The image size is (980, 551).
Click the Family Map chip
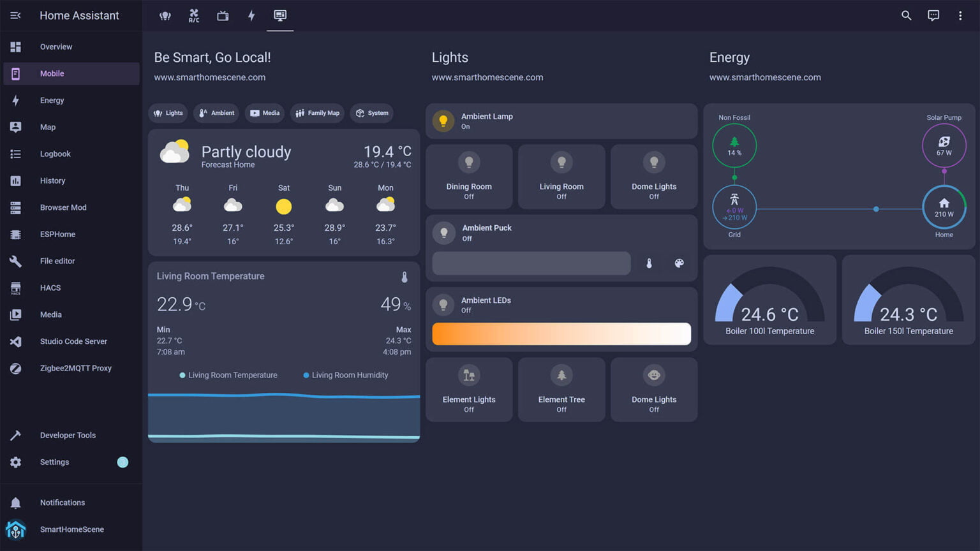pyautogui.click(x=317, y=113)
